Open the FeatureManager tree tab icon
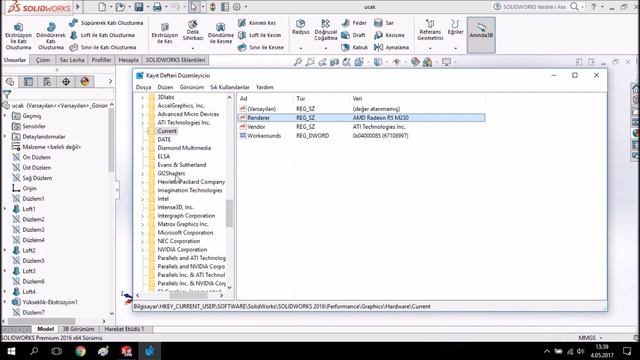 (x=10, y=82)
